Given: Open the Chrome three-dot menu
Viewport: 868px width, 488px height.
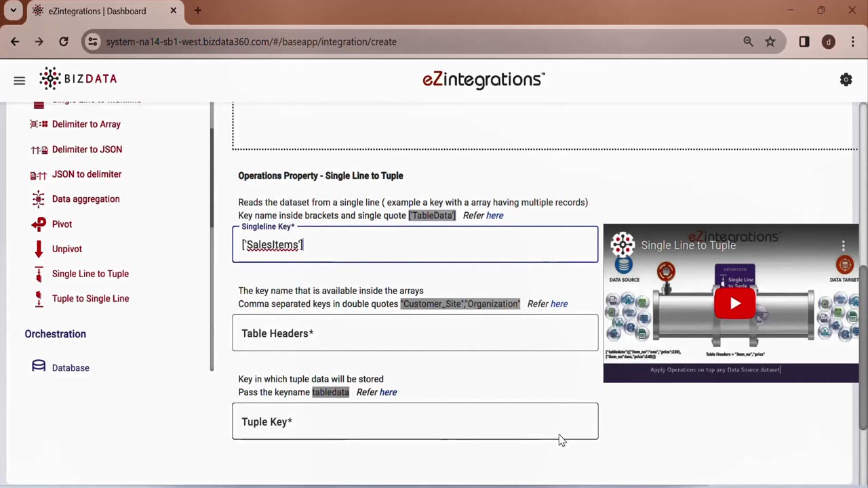Looking at the screenshot, I should click(852, 42).
